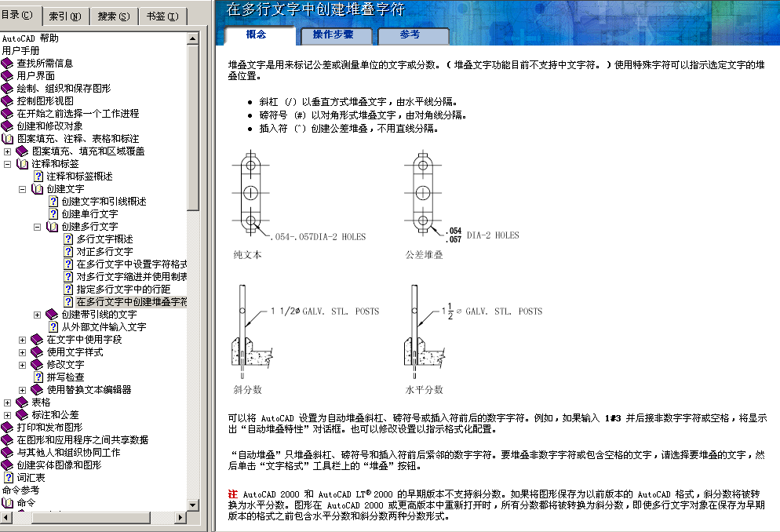This screenshot has width=780, height=532.
Task: Open the 书签 tab
Action: [162, 16]
